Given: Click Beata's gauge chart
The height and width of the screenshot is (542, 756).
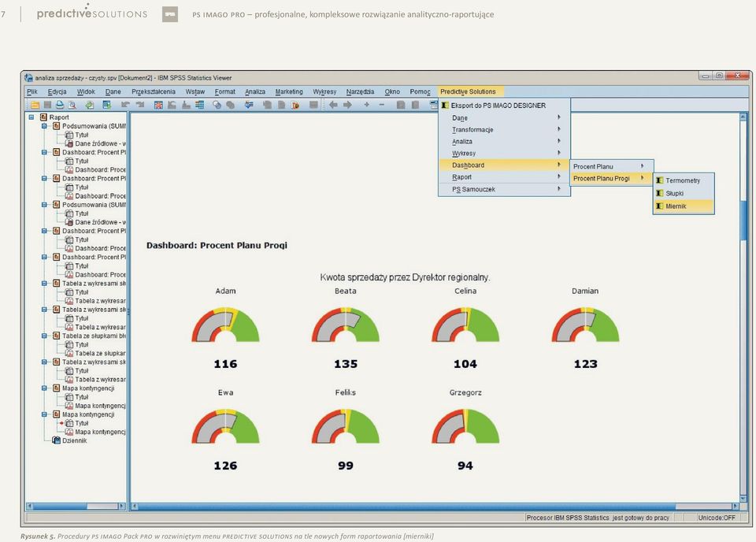Looking at the screenshot, I should [345, 325].
